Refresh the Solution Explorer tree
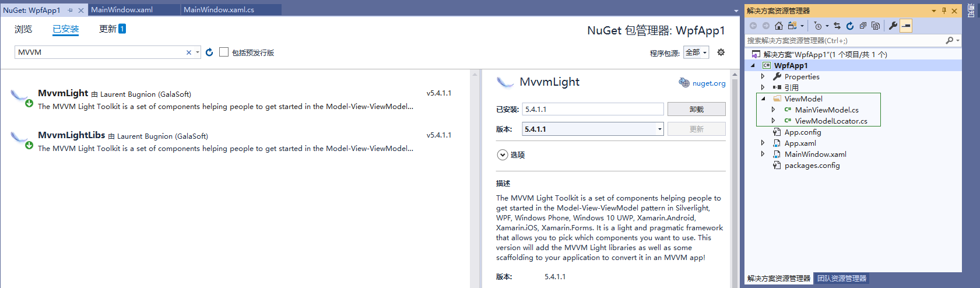The width and height of the screenshot is (980, 288). point(850,26)
